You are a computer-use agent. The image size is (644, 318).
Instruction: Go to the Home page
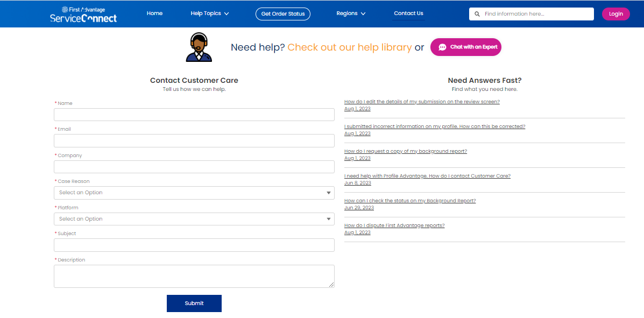click(x=154, y=13)
